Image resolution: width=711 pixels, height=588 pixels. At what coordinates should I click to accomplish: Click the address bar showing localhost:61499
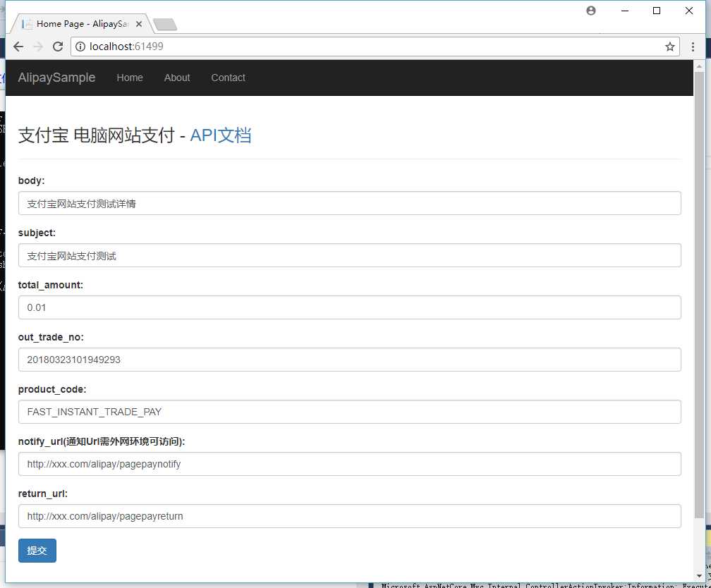point(375,47)
